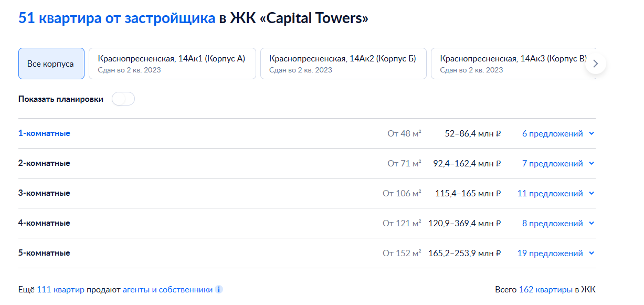Viewport: 644px width, 305px height.
Task: Click info icon next to агенты и собственники
Action: coord(219,290)
